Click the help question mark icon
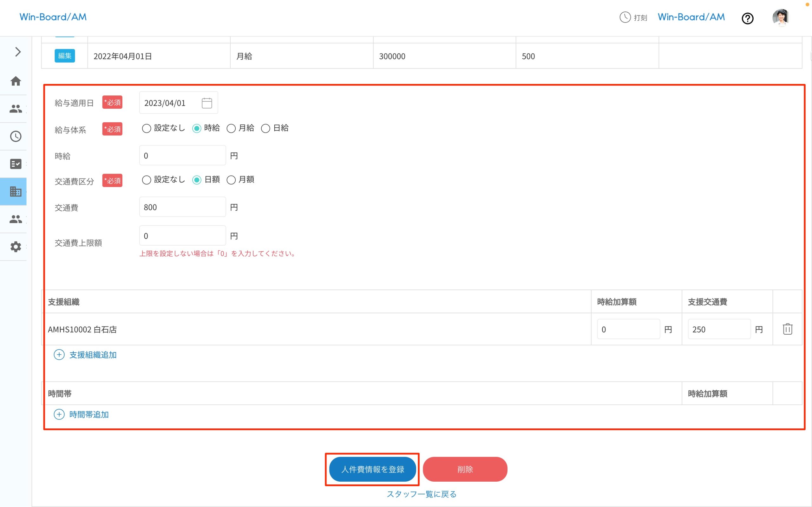This screenshot has height=507, width=812. pyautogui.click(x=747, y=18)
